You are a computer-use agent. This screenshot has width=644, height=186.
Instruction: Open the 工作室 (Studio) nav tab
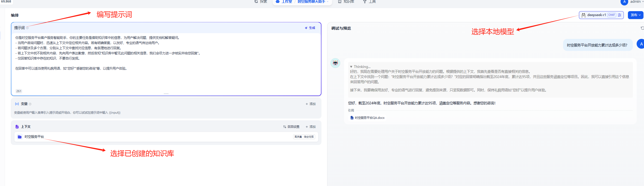[284, 2]
